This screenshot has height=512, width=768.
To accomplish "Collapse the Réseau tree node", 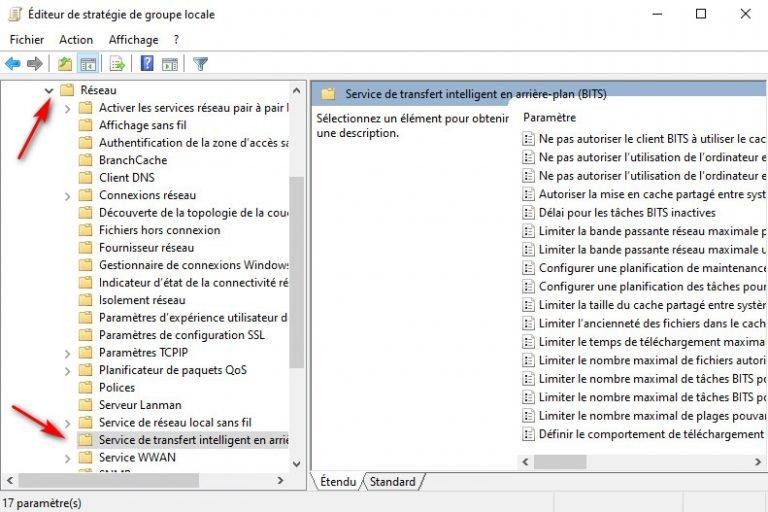I will click(49, 90).
